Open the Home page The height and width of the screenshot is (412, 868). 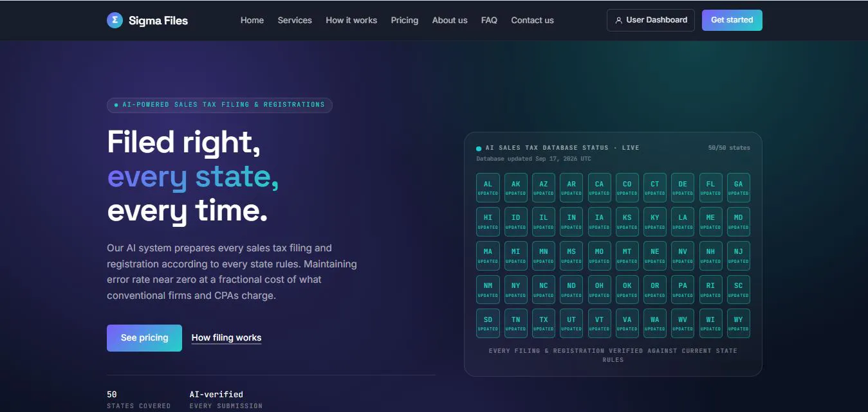tap(252, 21)
